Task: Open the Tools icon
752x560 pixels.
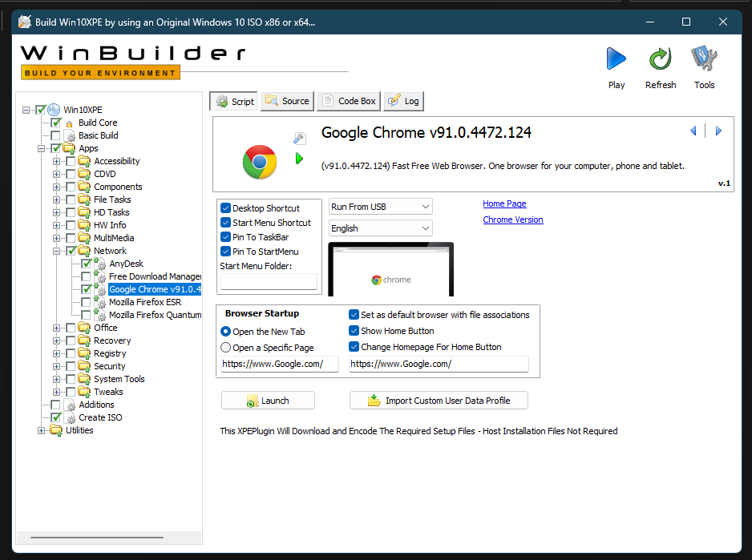Action: coord(704,58)
